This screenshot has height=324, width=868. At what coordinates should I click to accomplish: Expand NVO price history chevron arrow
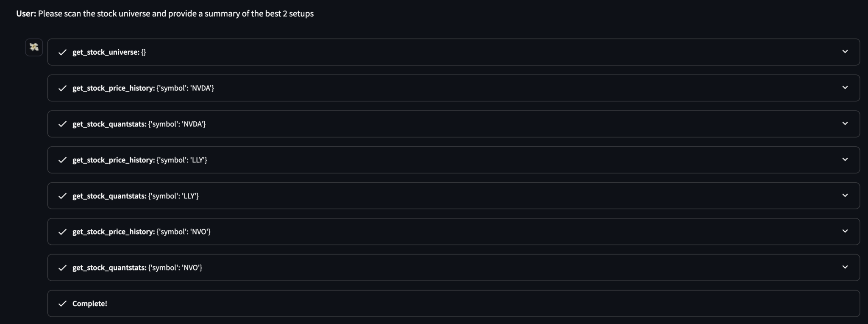tap(845, 231)
